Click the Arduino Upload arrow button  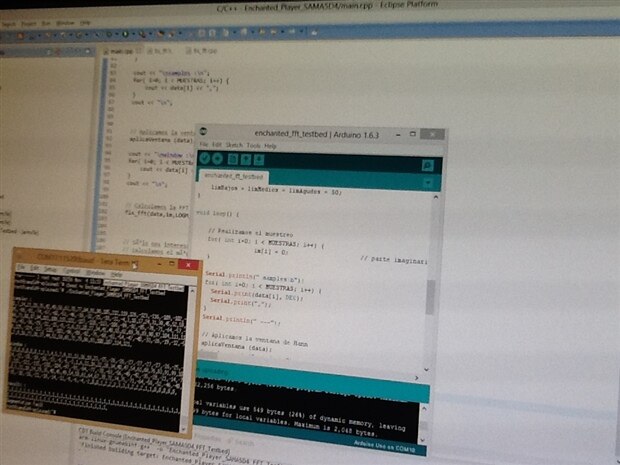click(x=217, y=159)
